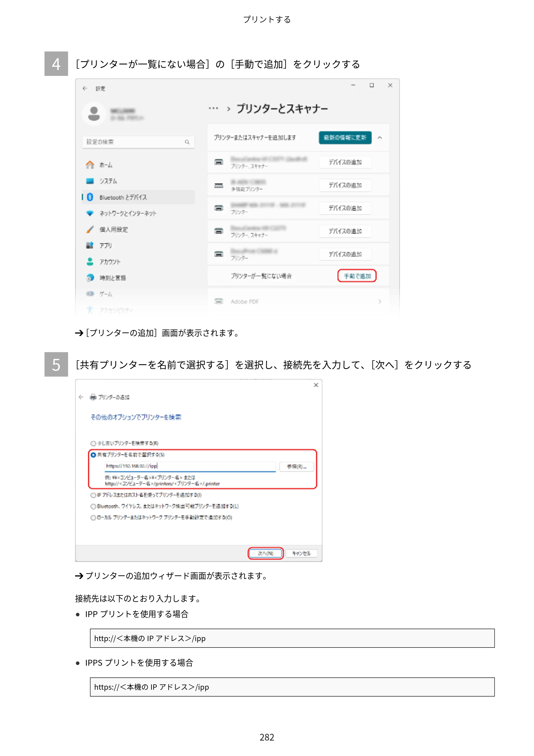
Task: Click デバイスの追加 for the 多機能プリンター row
Action: [x=345, y=185]
